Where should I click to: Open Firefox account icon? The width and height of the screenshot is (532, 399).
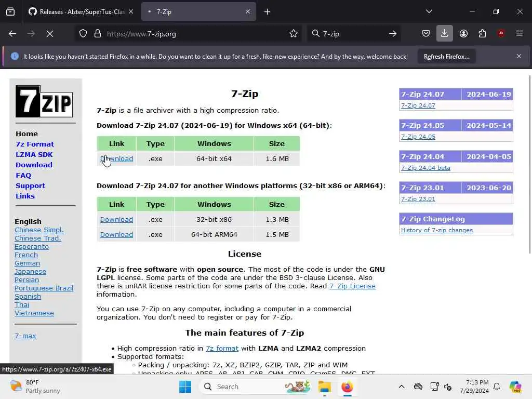click(463, 34)
